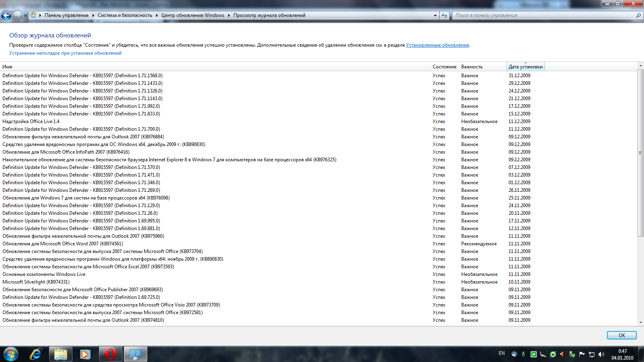Image resolution: width=644 pixels, height=362 pixels.
Task: Click the Thunderbird tray icon
Action: tap(514, 354)
